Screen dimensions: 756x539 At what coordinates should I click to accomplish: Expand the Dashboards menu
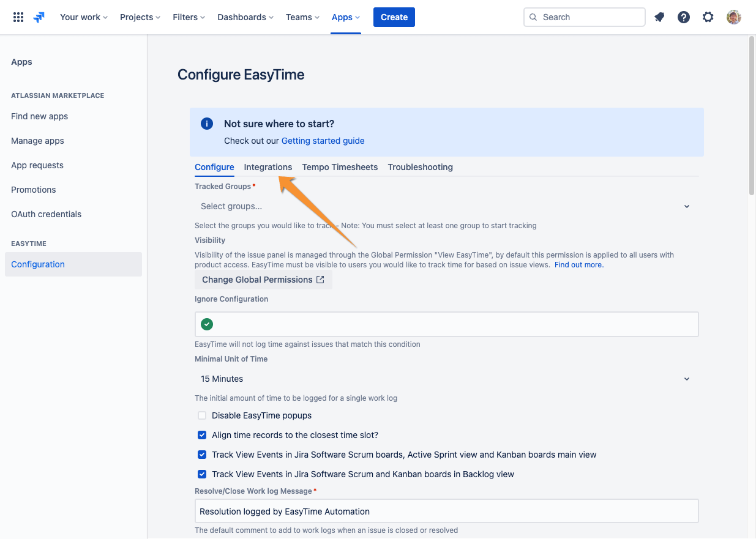(x=245, y=17)
